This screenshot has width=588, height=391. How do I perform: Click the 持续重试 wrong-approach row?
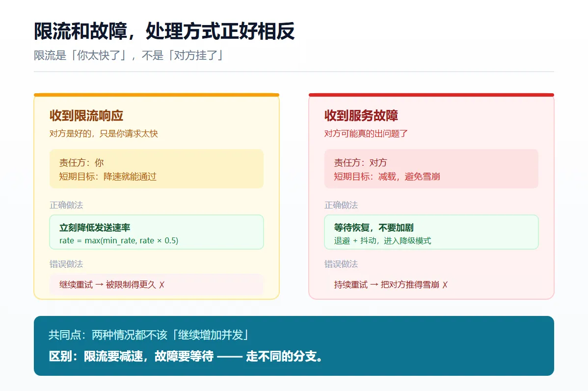[x=431, y=285]
